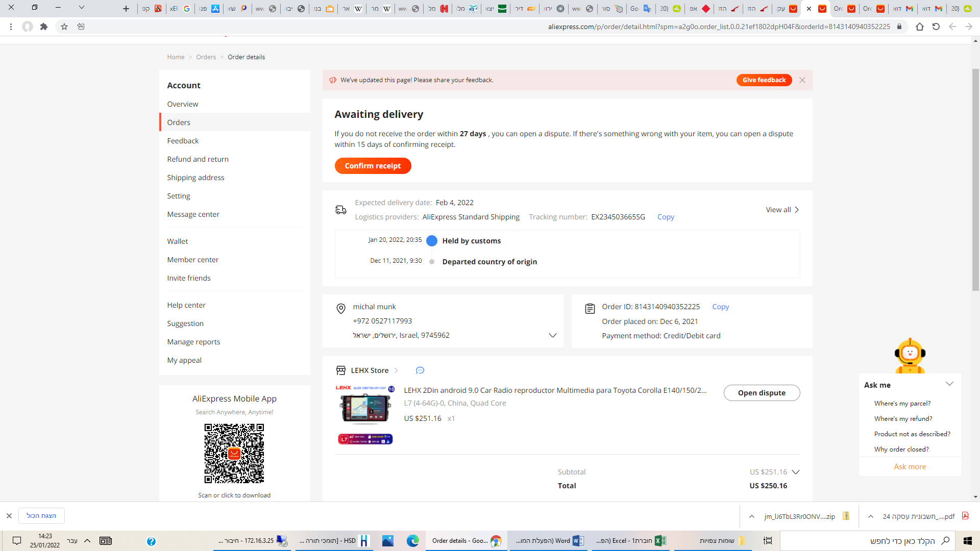Dismiss the feedback banner with X

point(802,80)
